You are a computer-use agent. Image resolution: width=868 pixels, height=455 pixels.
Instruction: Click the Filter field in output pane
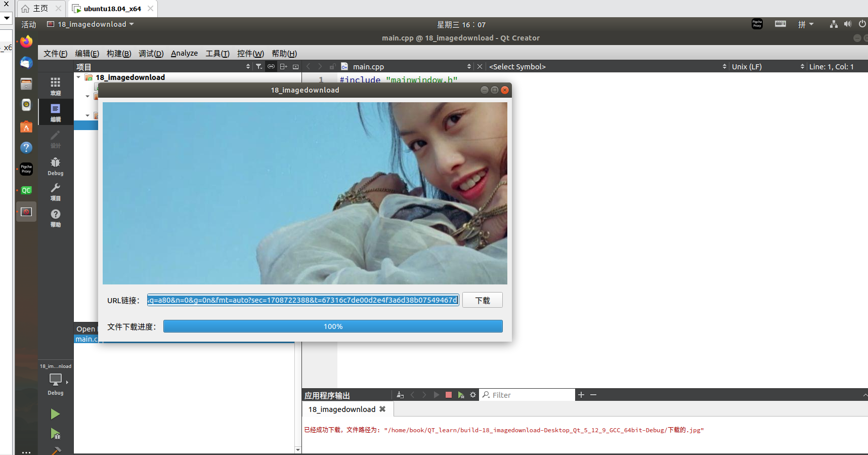click(x=527, y=395)
